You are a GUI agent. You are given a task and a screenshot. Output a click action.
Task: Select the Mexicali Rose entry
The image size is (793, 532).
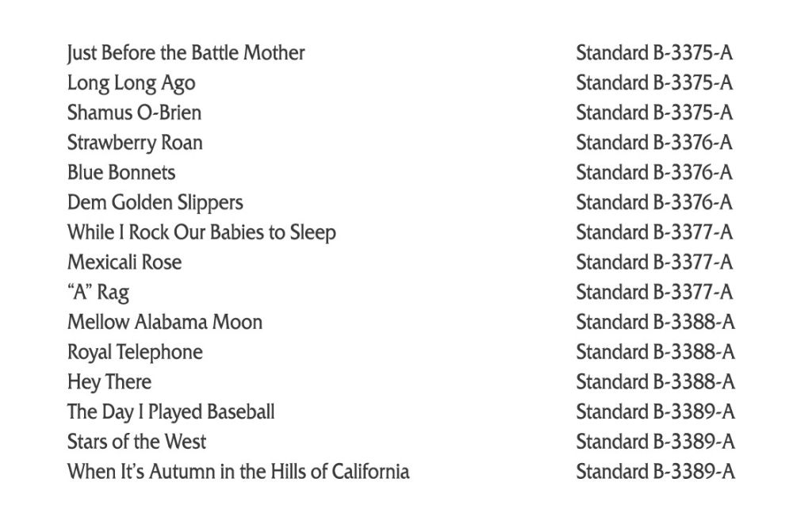[124, 262]
